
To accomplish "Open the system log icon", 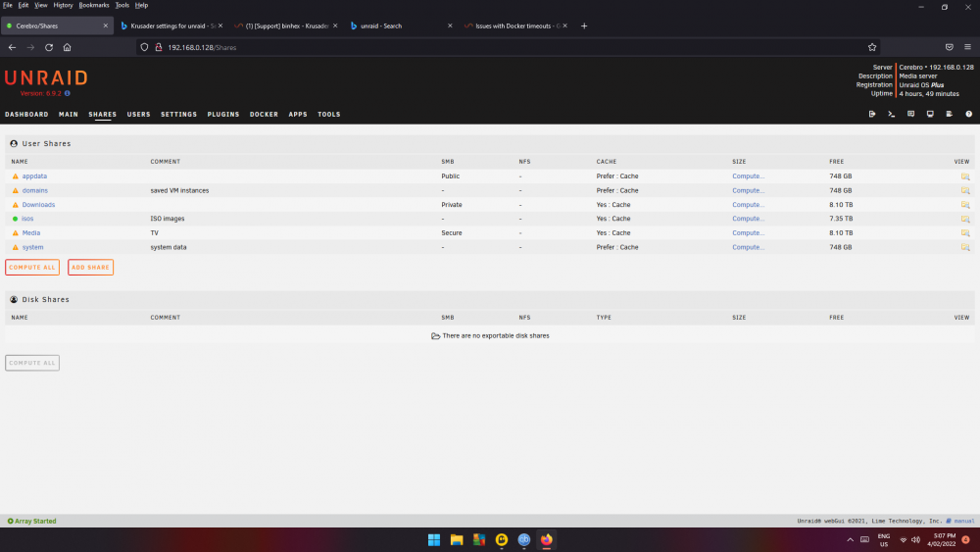I will [x=949, y=115].
